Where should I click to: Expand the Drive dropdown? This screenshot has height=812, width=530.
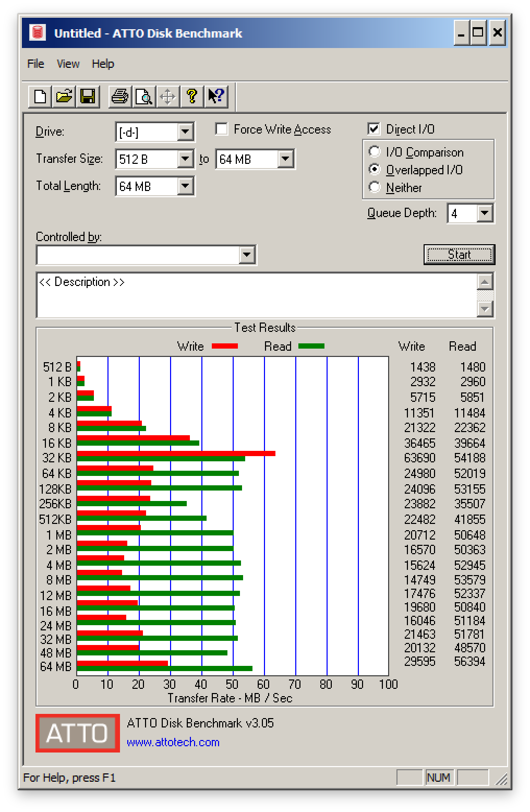pos(185,132)
